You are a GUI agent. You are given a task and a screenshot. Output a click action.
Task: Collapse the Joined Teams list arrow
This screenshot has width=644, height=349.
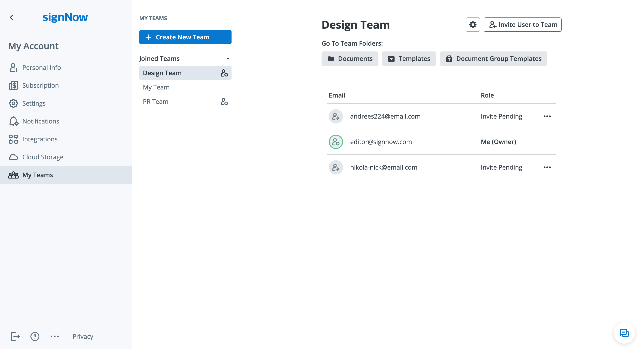coord(228,58)
